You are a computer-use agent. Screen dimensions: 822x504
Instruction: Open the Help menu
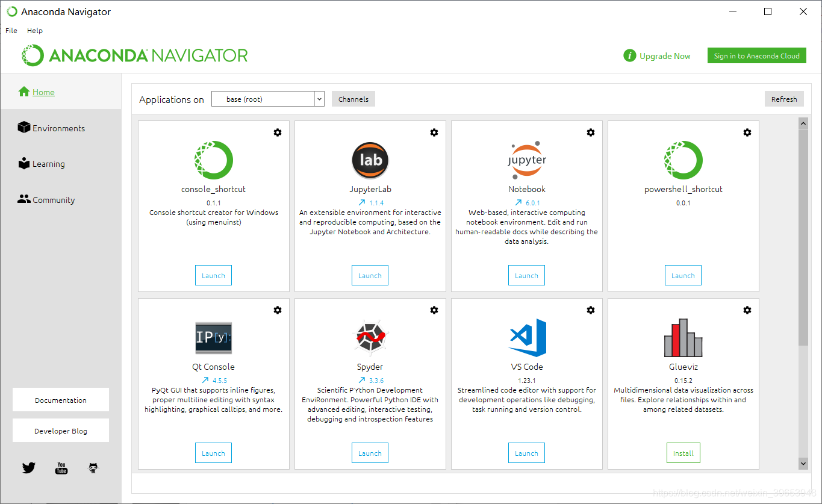[x=35, y=31]
